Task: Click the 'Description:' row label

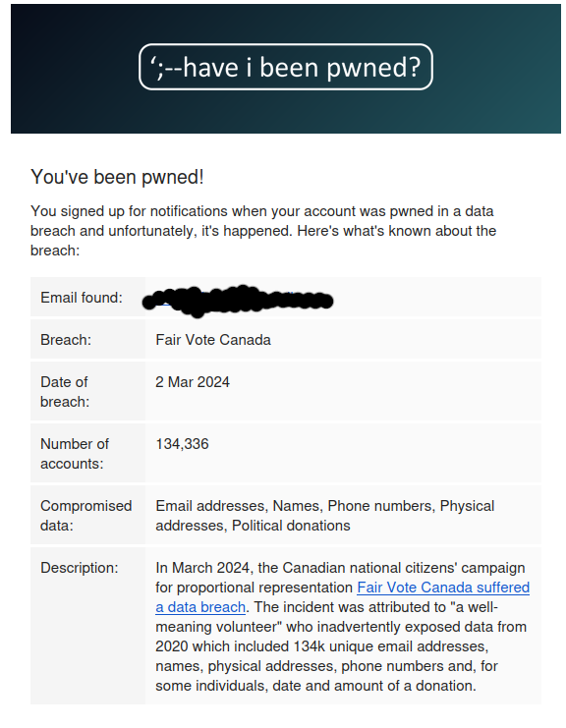Action: (x=80, y=568)
